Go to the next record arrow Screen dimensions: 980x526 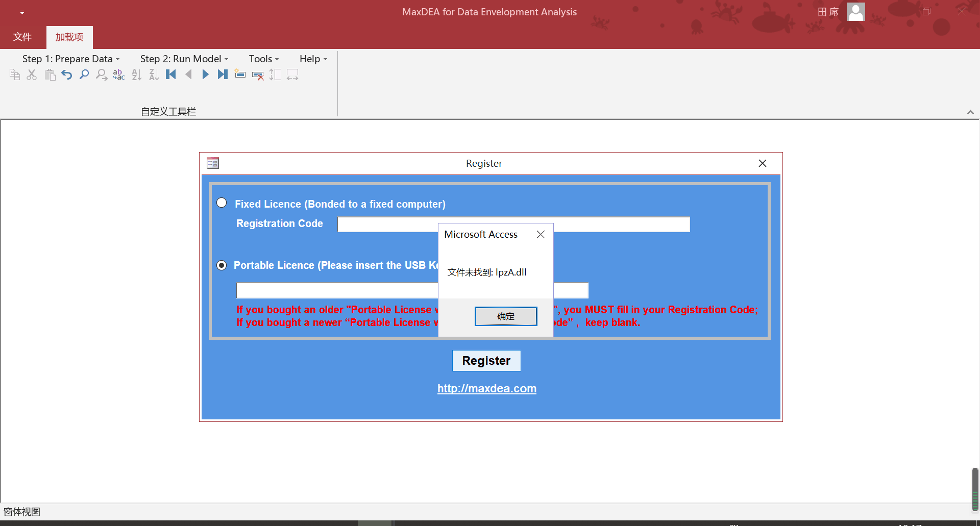pos(205,75)
